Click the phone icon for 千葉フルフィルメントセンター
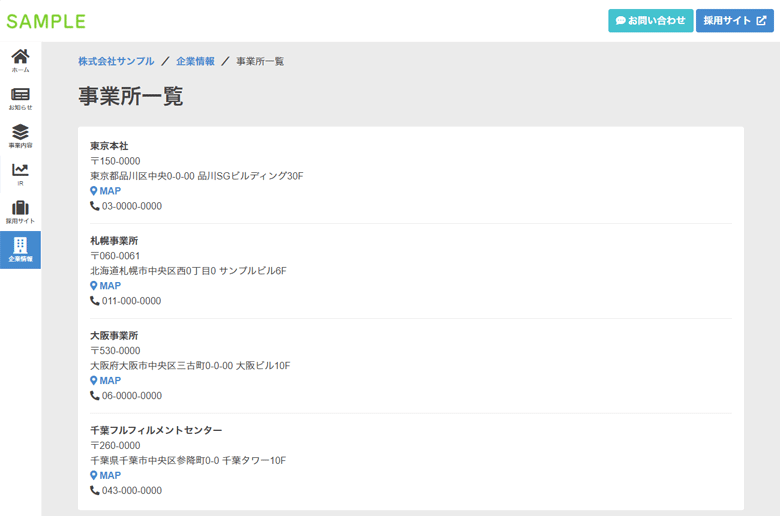This screenshot has height=516, width=780. (95, 491)
